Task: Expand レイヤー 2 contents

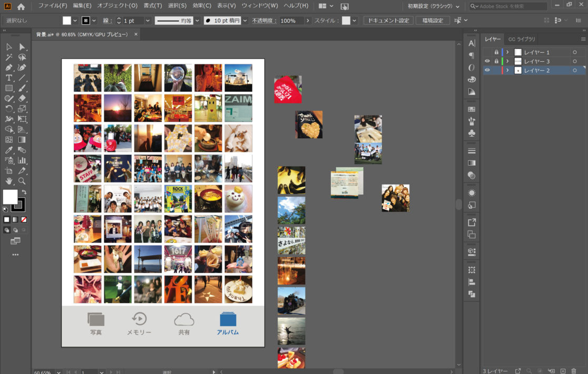Action: (507, 70)
